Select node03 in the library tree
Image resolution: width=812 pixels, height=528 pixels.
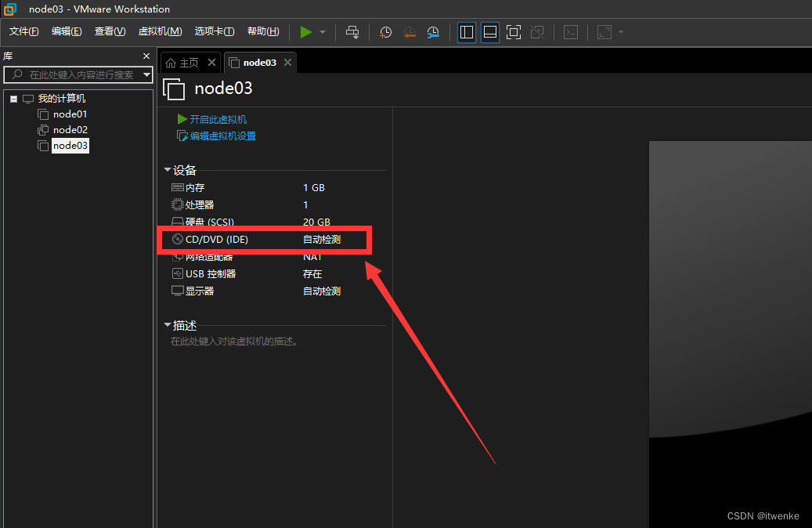(x=70, y=146)
